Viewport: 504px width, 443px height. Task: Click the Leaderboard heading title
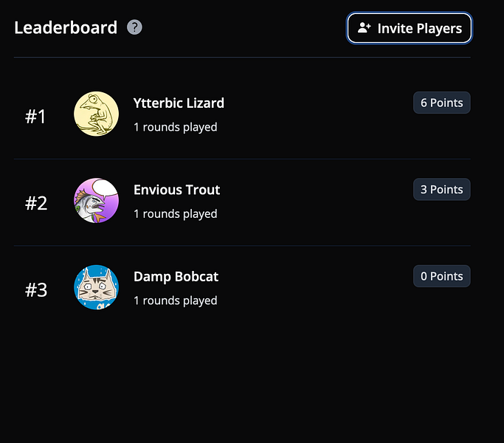coord(66,27)
